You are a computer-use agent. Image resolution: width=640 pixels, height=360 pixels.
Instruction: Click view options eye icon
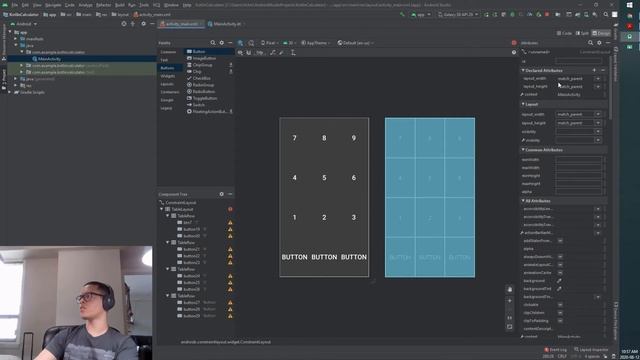click(240, 53)
